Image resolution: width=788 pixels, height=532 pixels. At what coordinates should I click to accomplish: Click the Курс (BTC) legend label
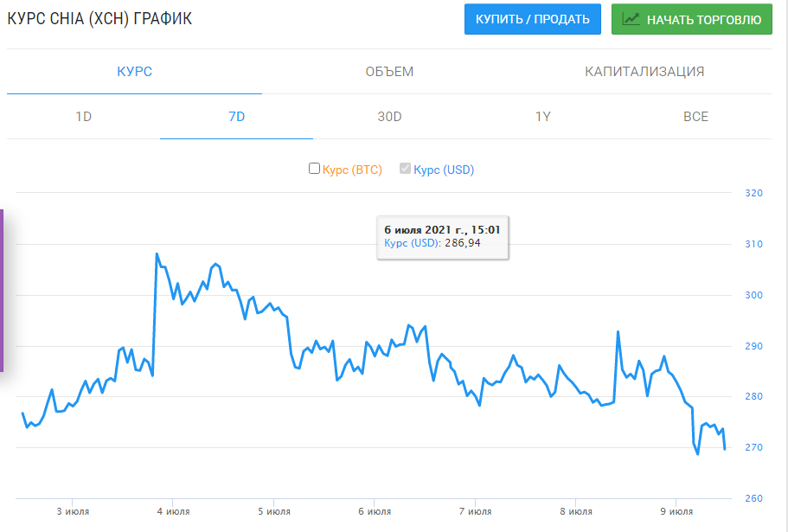point(352,170)
